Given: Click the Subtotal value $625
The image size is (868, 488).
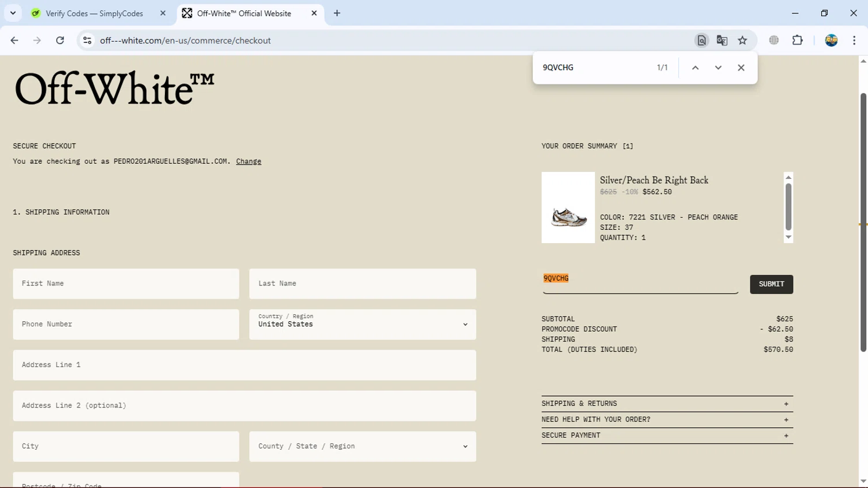Looking at the screenshot, I should coord(785,319).
